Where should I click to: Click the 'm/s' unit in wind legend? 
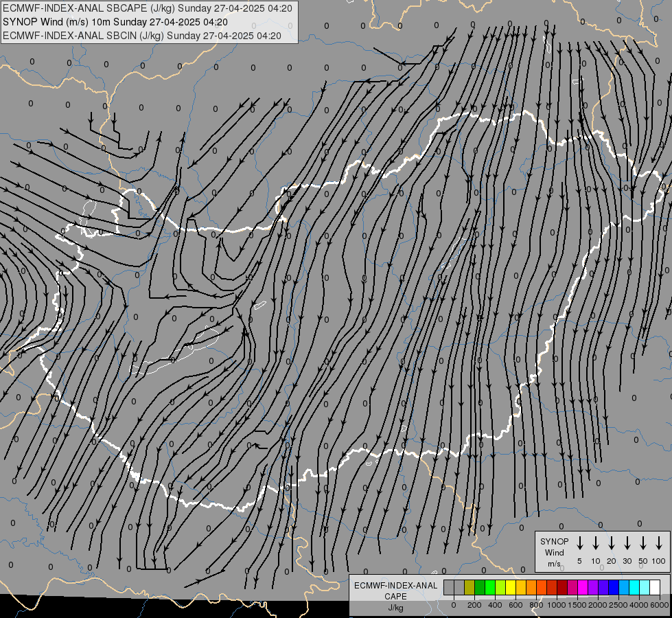pyautogui.click(x=554, y=564)
